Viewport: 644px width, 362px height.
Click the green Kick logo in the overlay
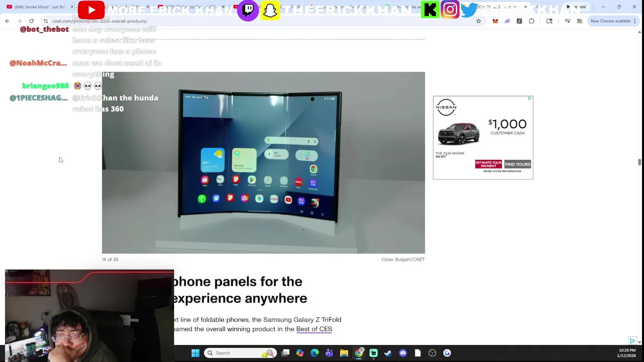click(430, 10)
